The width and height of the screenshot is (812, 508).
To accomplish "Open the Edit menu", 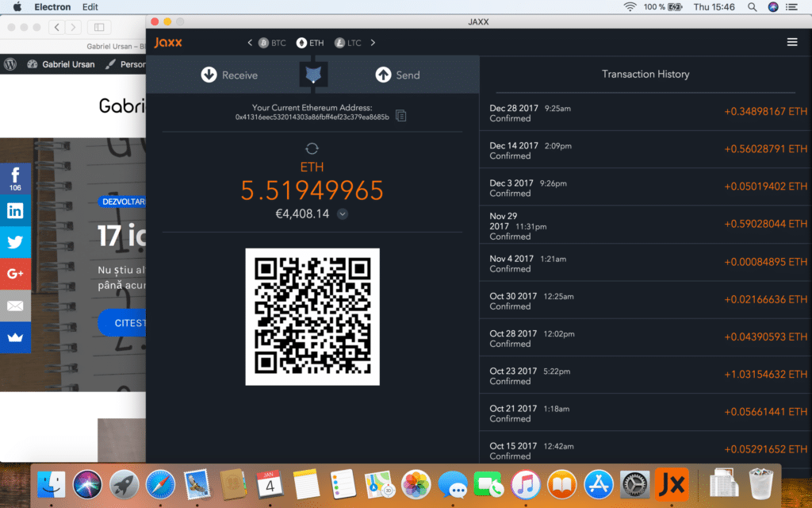I will coord(90,6).
